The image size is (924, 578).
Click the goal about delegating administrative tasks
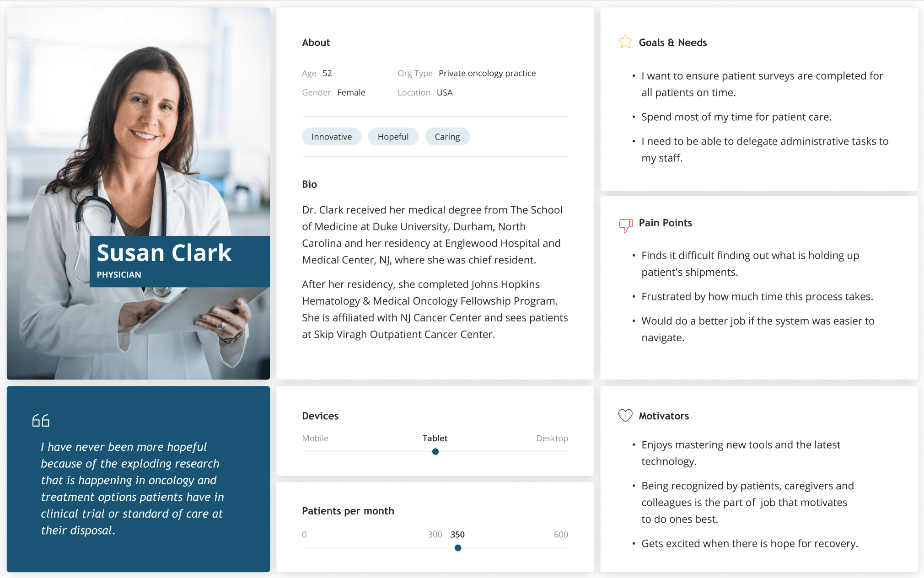[x=765, y=150]
